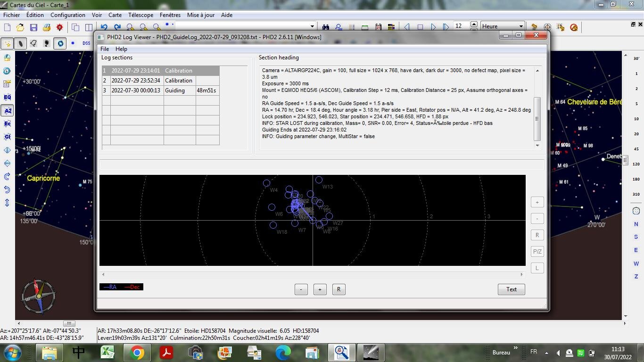Flip the chart vertically
The image size is (644, 362).
tap(7, 163)
